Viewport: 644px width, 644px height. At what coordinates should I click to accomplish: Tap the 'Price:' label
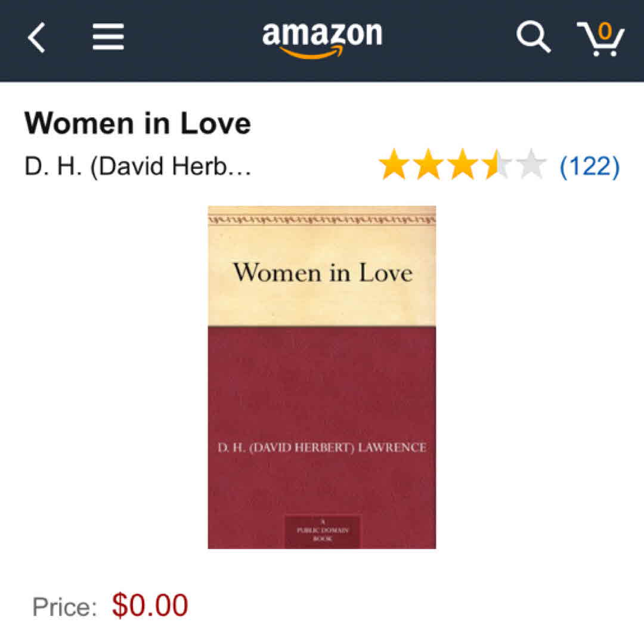(64, 607)
